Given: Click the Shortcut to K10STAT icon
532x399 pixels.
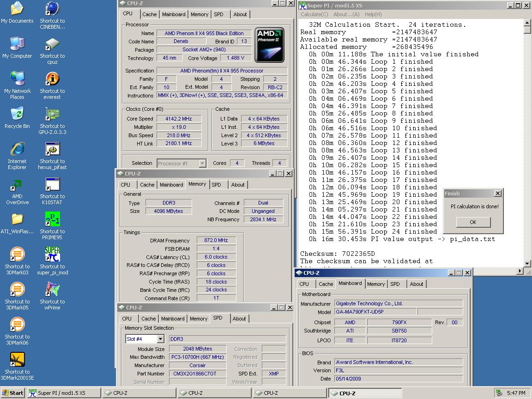Looking at the screenshot, I should click(52, 191).
